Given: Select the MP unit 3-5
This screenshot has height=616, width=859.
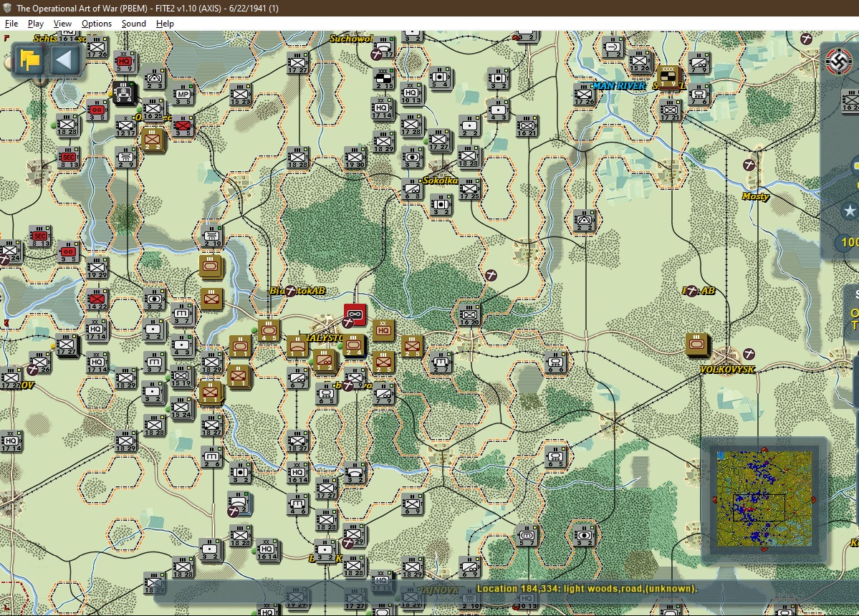Looking at the screenshot, I should pos(183,95).
